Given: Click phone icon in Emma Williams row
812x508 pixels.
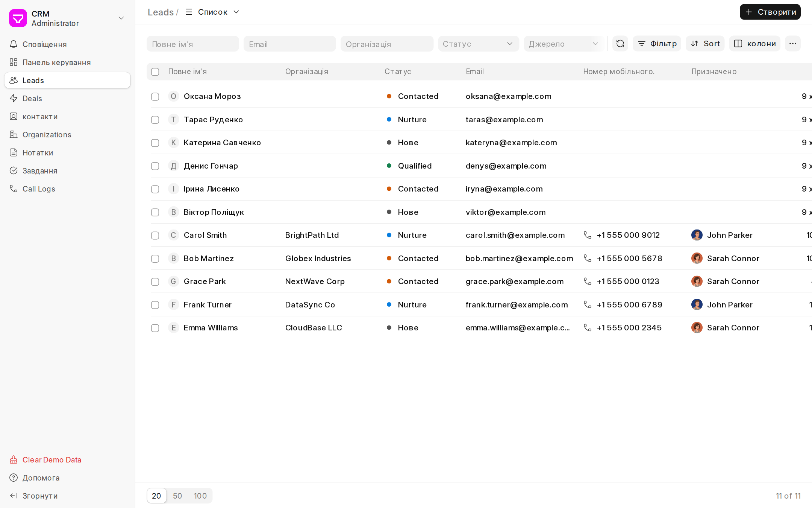Looking at the screenshot, I should click(588, 328).
